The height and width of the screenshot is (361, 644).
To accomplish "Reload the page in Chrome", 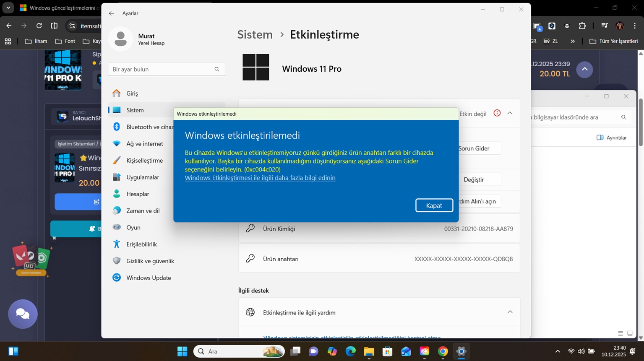I will coord(39,26).
